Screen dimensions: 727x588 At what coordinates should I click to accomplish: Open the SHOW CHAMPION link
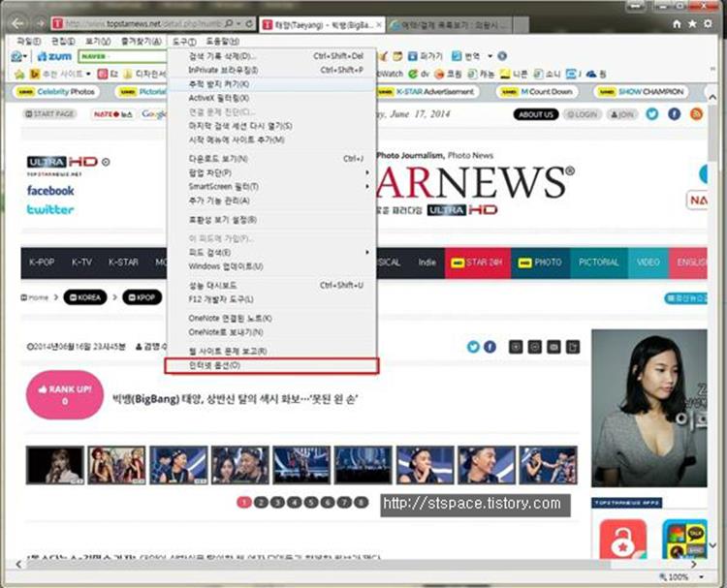[641, 92]
